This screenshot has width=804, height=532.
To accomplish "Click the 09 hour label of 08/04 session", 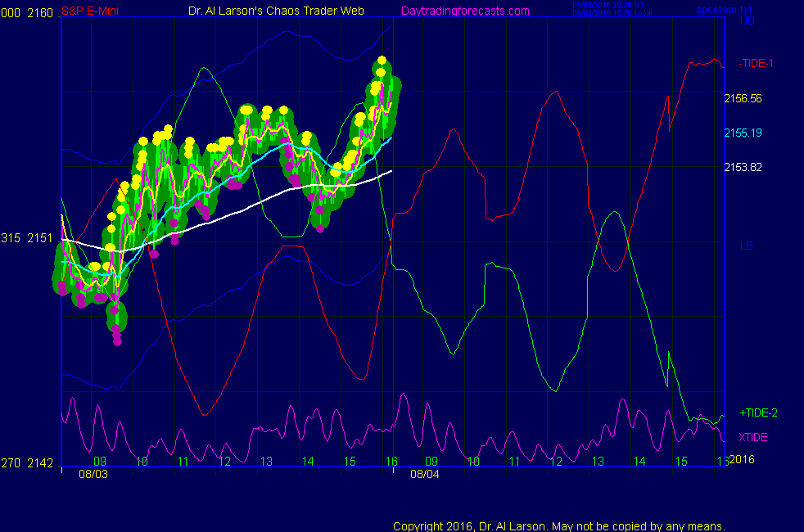I will 431,462.
